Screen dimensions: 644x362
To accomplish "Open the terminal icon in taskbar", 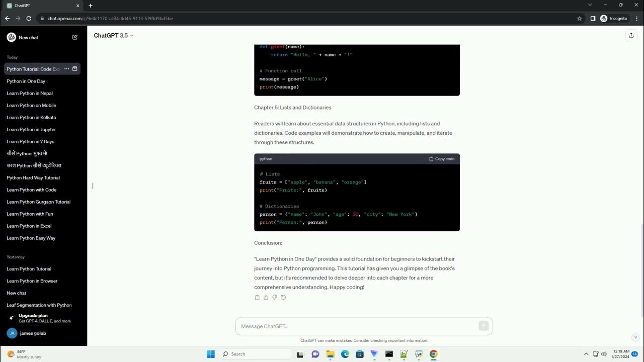I will click(389, 354).
